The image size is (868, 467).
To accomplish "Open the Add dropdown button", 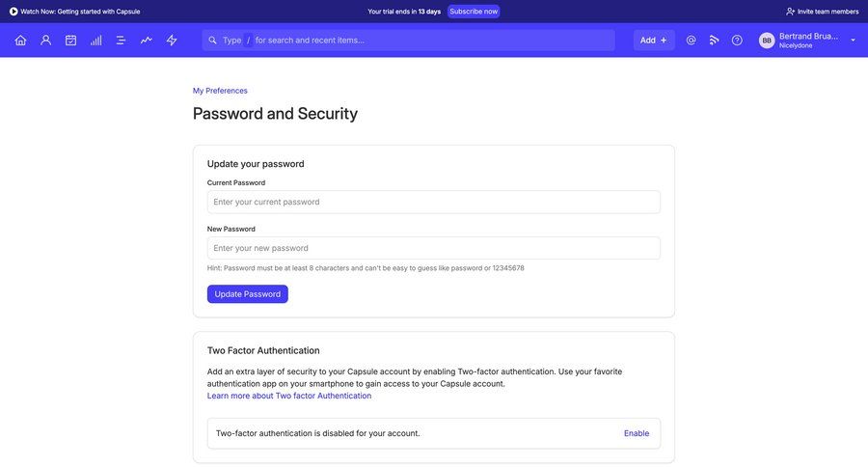I will click(653, 41).
